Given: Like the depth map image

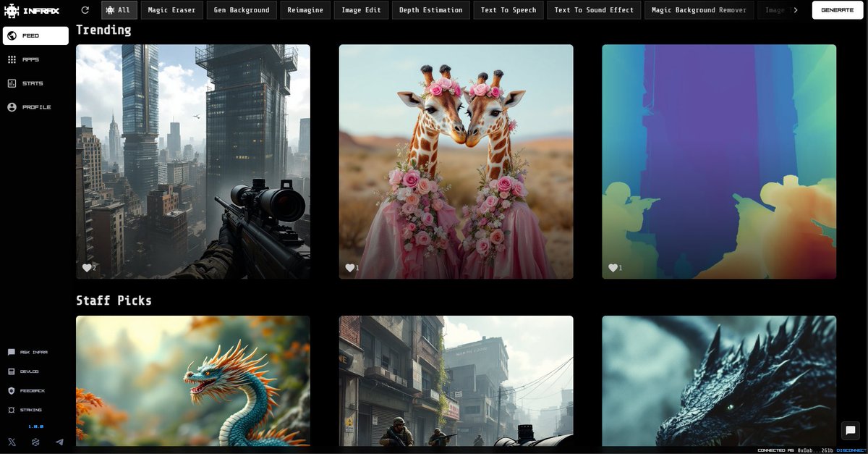Looking at the screenshot, I should tap(613, 268).
